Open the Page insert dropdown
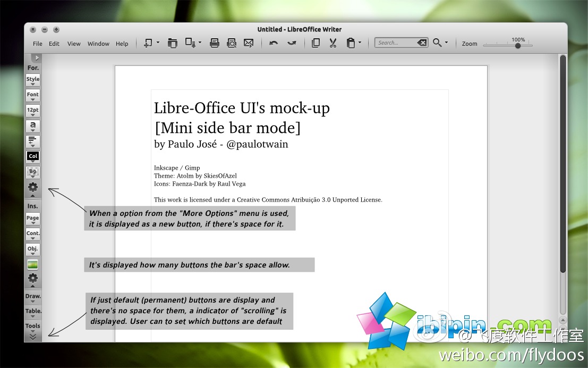Screen dimensions: 588x368 (32, 219)
